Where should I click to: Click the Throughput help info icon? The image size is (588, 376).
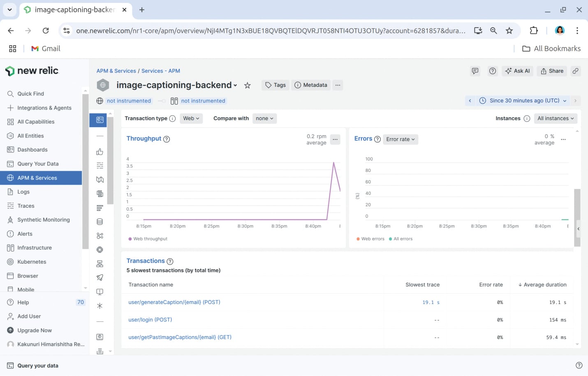click(x=167, y=139)
